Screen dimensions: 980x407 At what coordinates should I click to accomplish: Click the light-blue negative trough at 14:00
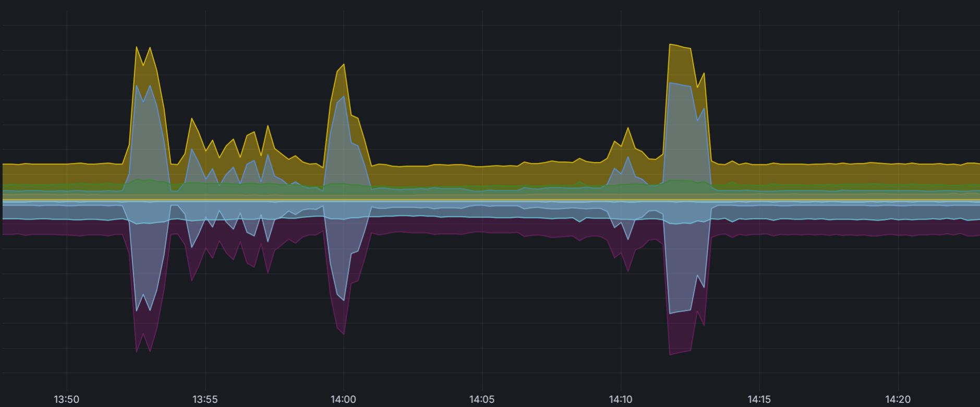click(x=344, y=300)
